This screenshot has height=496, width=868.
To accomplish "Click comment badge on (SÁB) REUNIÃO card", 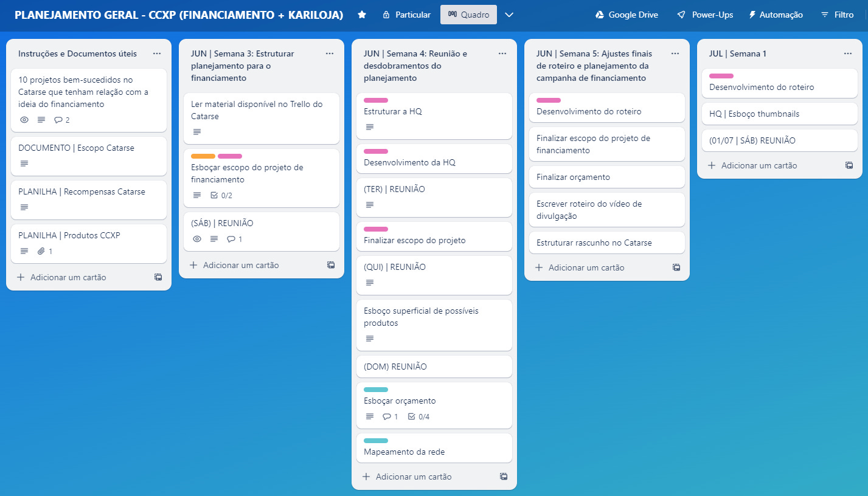I will pos(234,239).
